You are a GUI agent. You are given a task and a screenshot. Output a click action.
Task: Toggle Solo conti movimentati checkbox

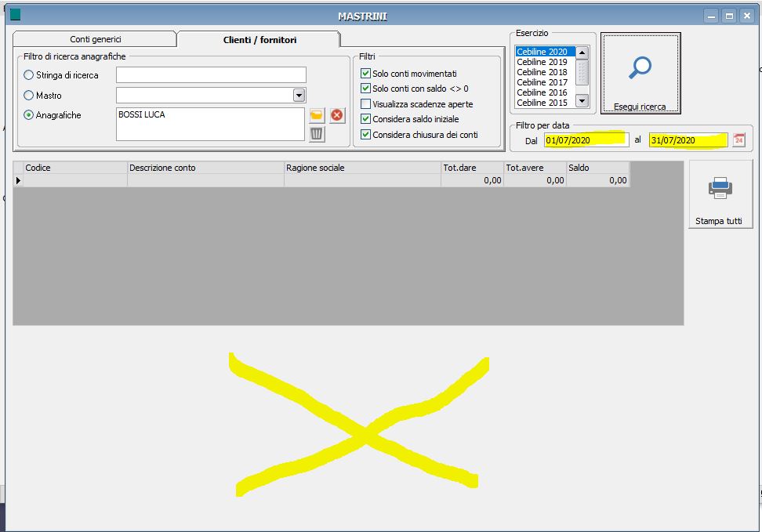[x=366, y=74]
